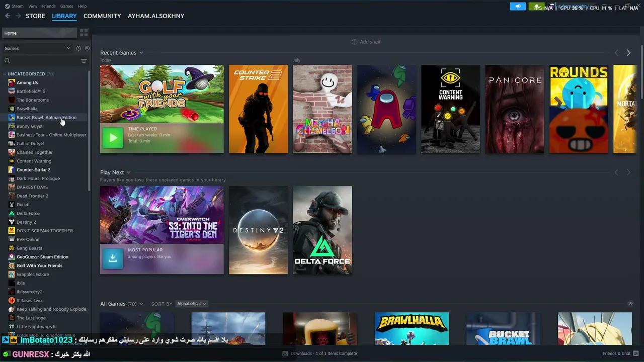Select Bucket Brawl: Ahlman Edition in list
The height and width of the screenshot is (362, 644).
click(46, 118)
